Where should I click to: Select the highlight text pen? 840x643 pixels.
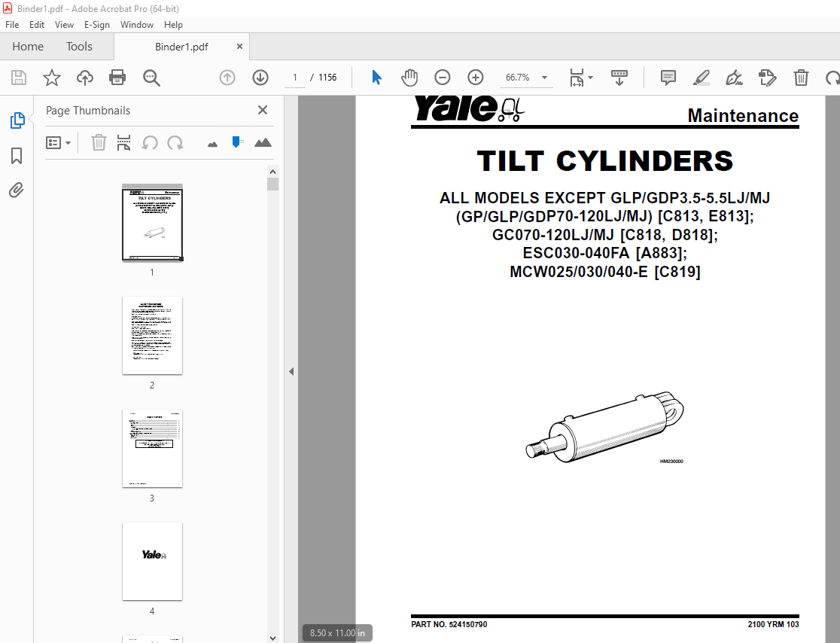coord(702,78)
